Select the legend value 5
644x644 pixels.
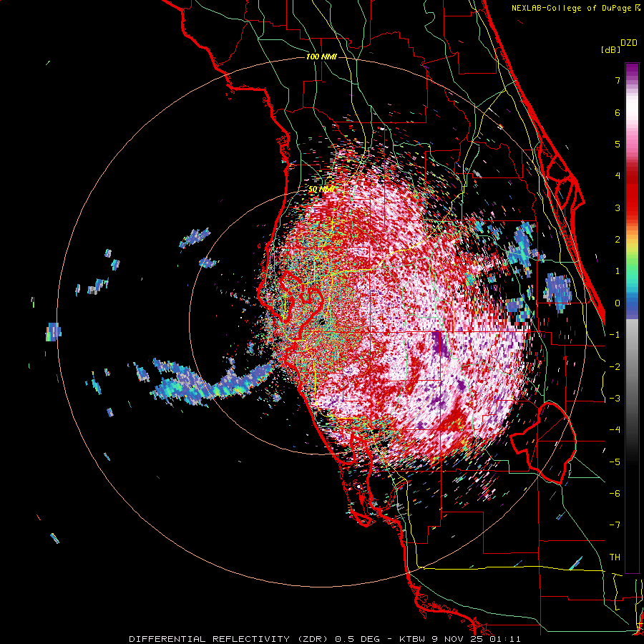(x=618, y=144)
